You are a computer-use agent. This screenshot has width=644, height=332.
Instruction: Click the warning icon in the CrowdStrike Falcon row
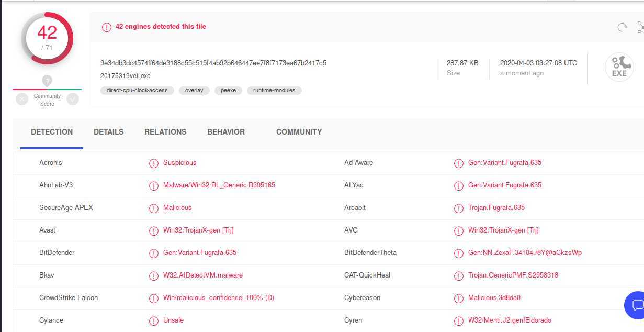click(x=154, y=298)
